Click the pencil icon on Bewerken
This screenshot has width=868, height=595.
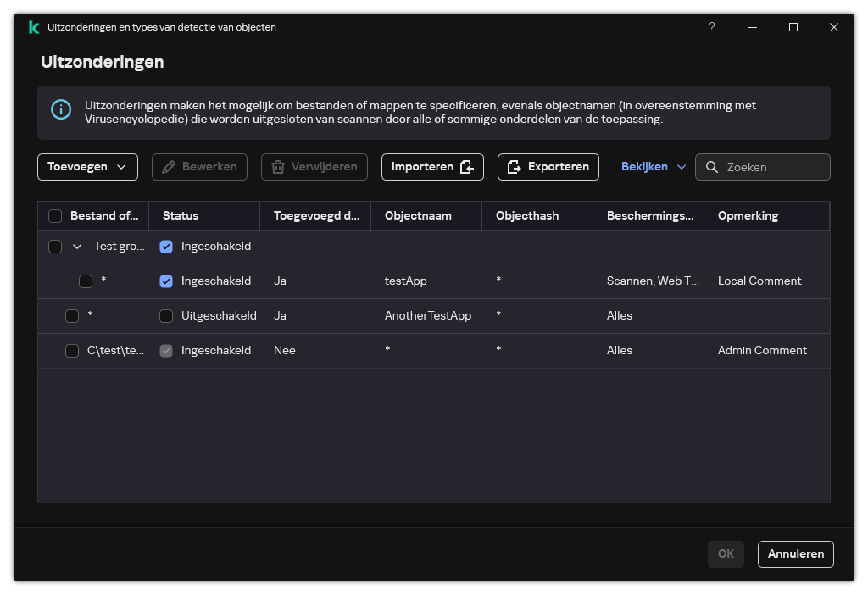168,167
